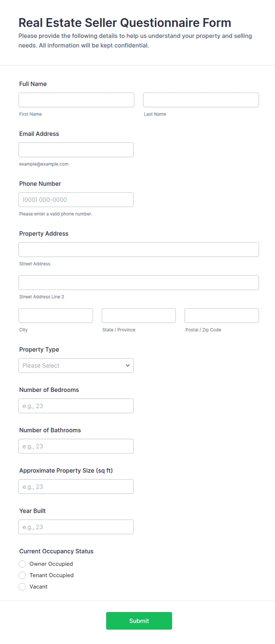Select the Street Address Line 2 field

(139, 283)
